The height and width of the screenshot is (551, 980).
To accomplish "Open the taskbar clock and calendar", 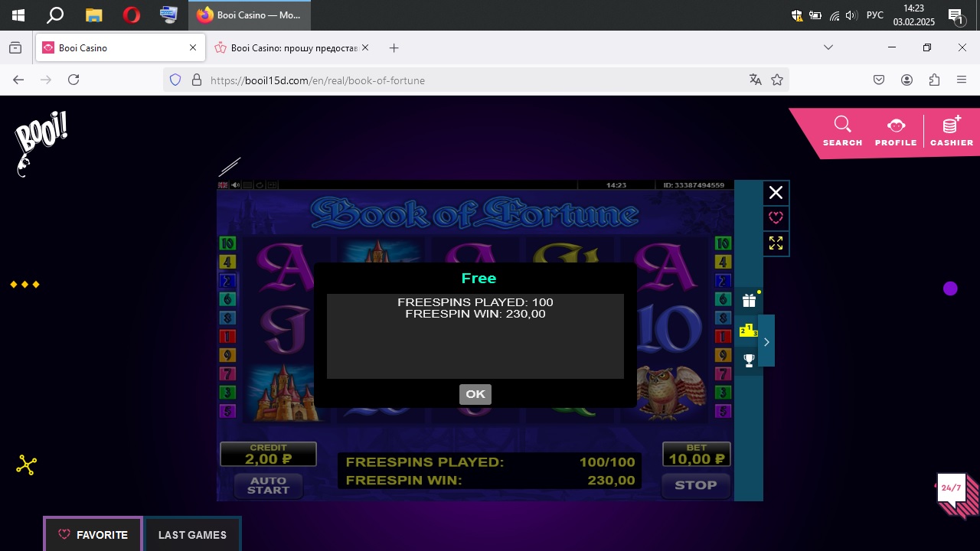I will [x=913, y=15].
